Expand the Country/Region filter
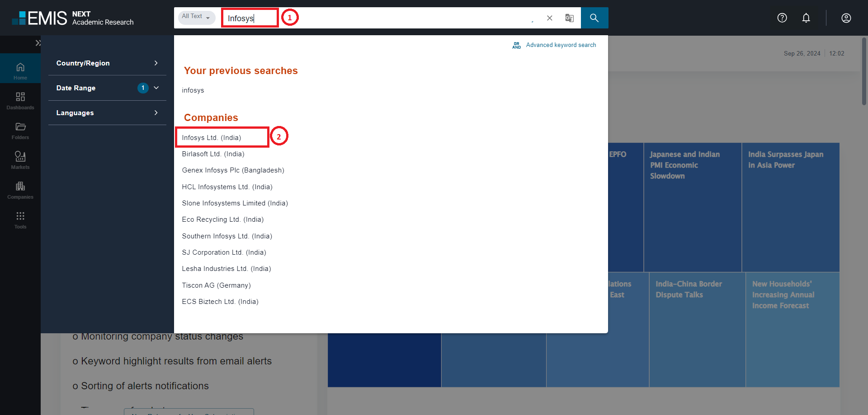This screenshot has width=868, height=415. 108,63
